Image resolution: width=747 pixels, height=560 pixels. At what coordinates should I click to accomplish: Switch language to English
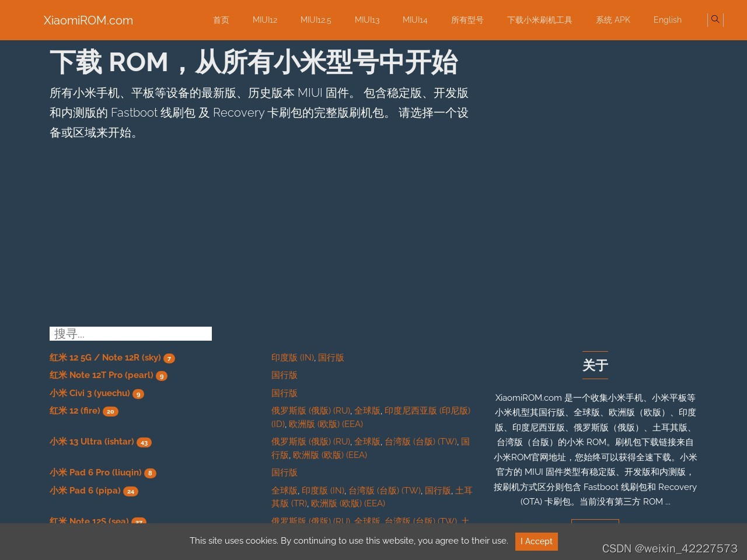(x=668, y=20)
